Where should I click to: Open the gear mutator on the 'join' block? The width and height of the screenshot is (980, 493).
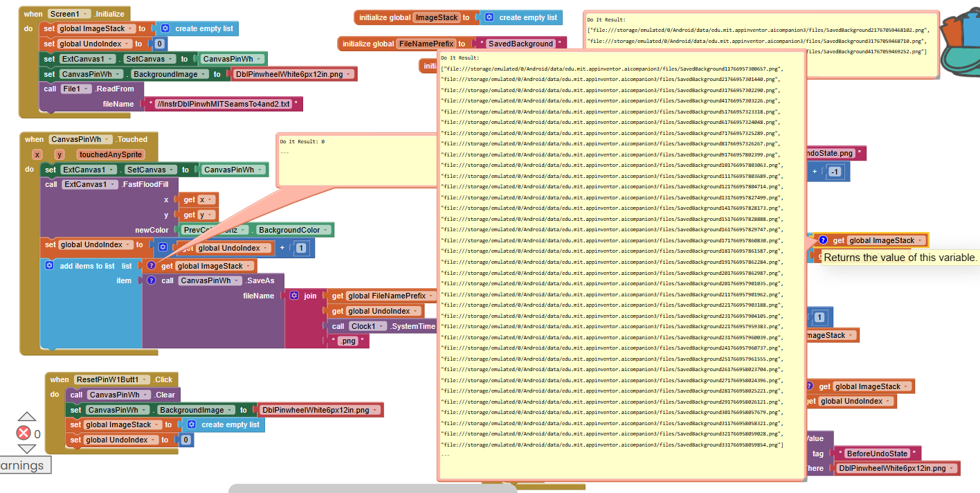coord(294,296)
